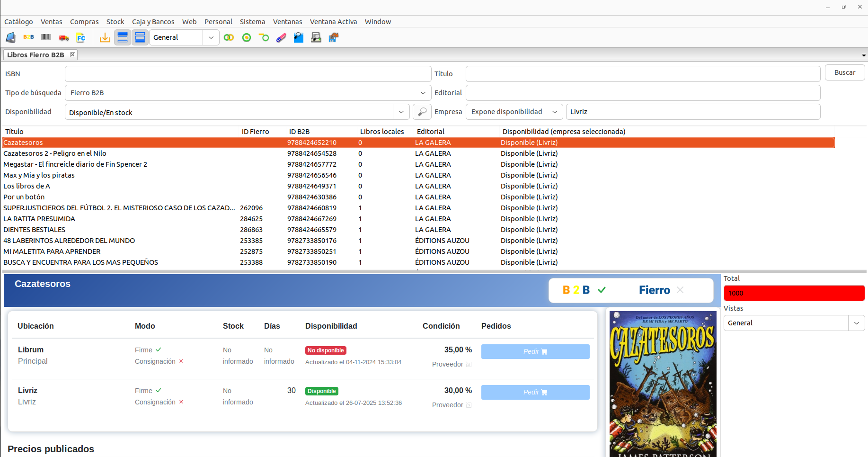Expand the Tipo de búsqueda dropdown
This screenshot has height=457, width=868.
(423, 93)
